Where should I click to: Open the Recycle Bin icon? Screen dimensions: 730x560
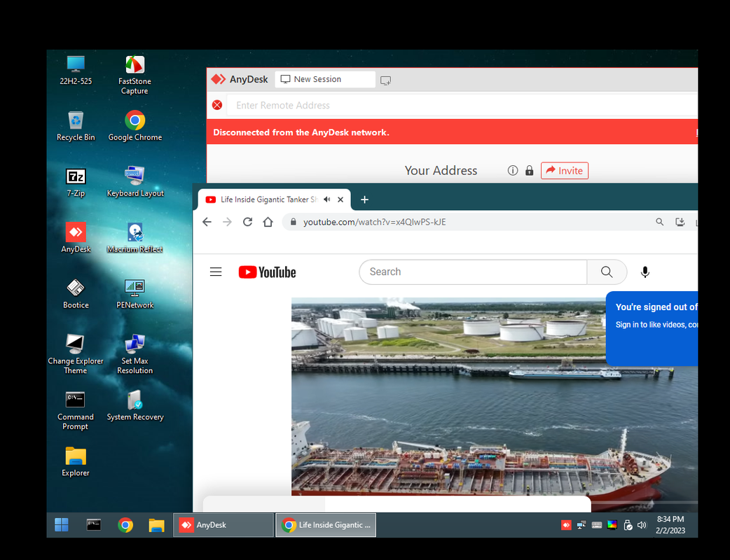pyautogui.click(x=76, y=126)
